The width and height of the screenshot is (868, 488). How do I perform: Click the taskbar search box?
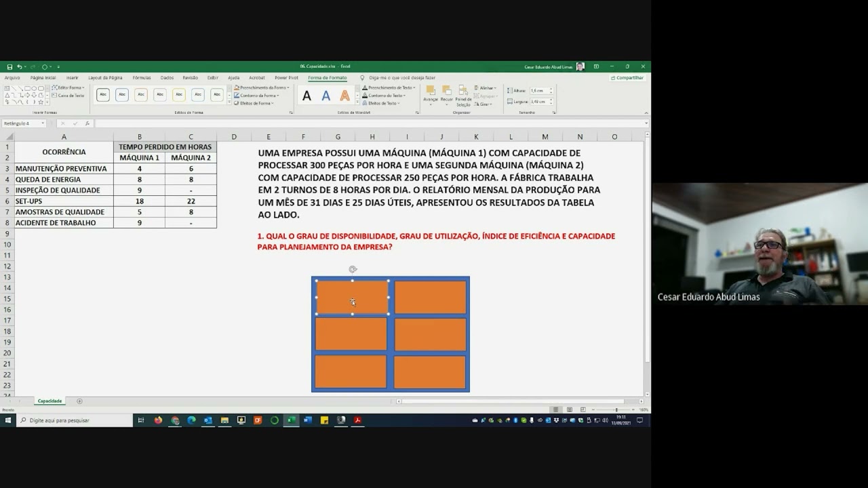click(x=75, y=420)
